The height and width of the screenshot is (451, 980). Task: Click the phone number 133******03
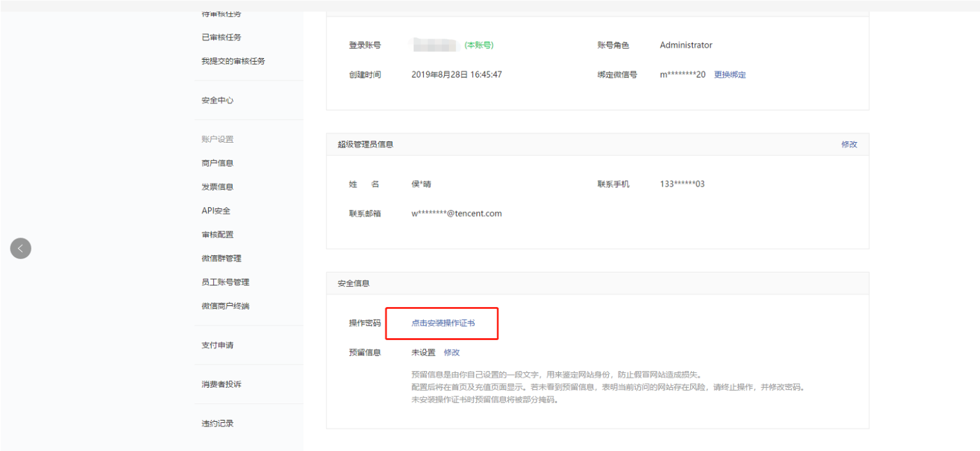682,184
